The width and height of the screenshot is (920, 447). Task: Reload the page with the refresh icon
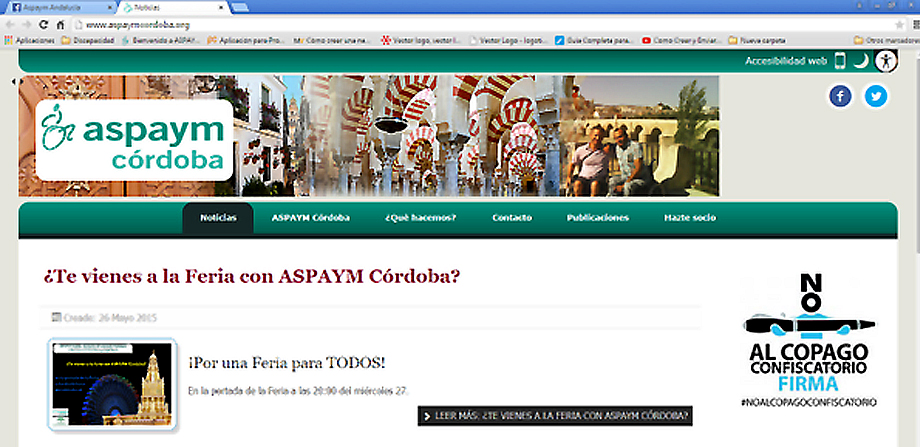pos(43,25)
